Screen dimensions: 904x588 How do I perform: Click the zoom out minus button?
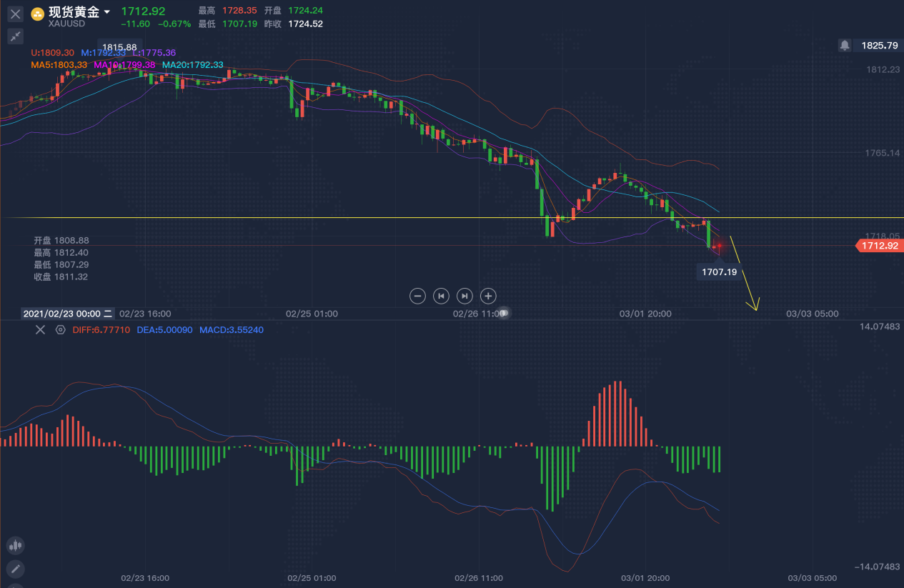coord(418,296)
